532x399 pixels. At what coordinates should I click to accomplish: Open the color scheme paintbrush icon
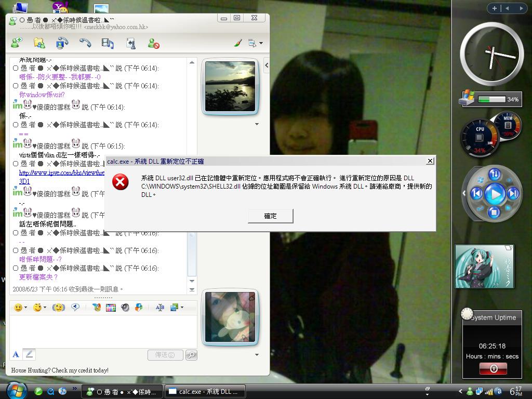pos(238,44)
